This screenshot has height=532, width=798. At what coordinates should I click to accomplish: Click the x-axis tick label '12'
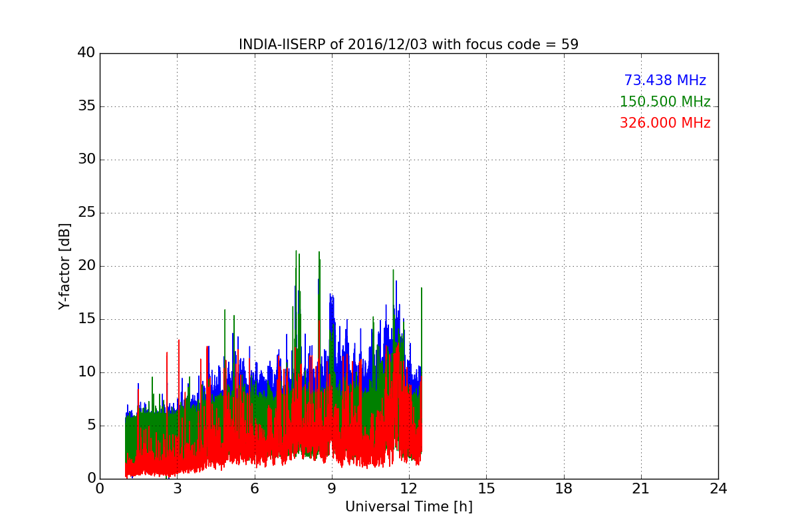coord(409,489)
